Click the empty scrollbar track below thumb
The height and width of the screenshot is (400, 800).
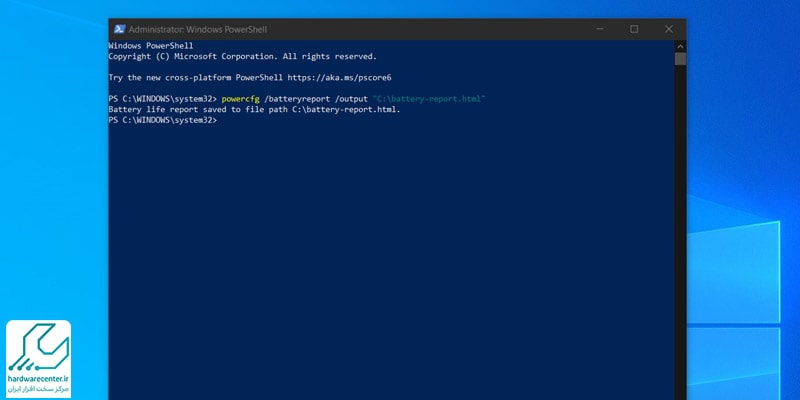[680, 230]
